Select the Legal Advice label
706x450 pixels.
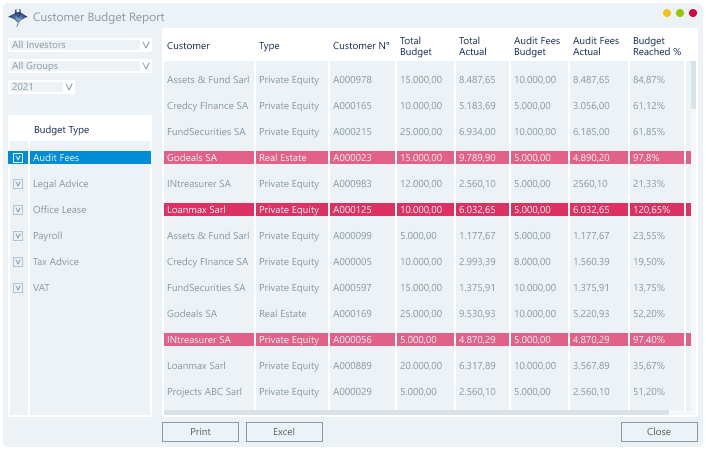pos(60,184)
